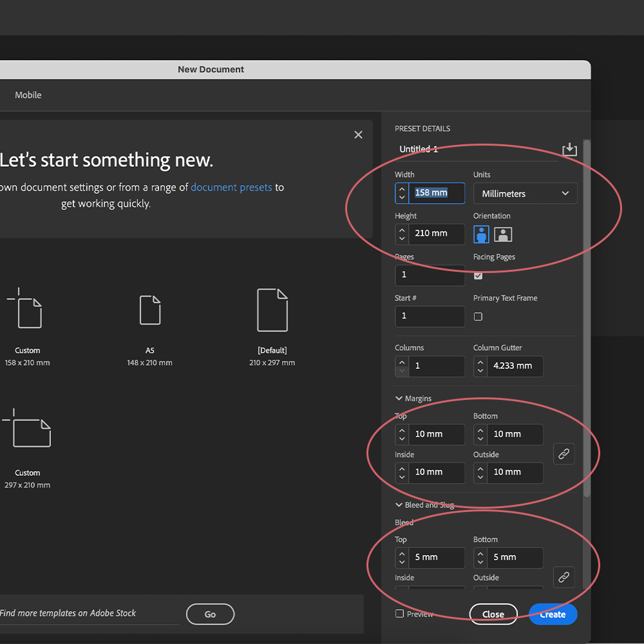Toggle the Facing Pages checkbox
Viewport: 644px width, 644px height.
click(478, 276)
